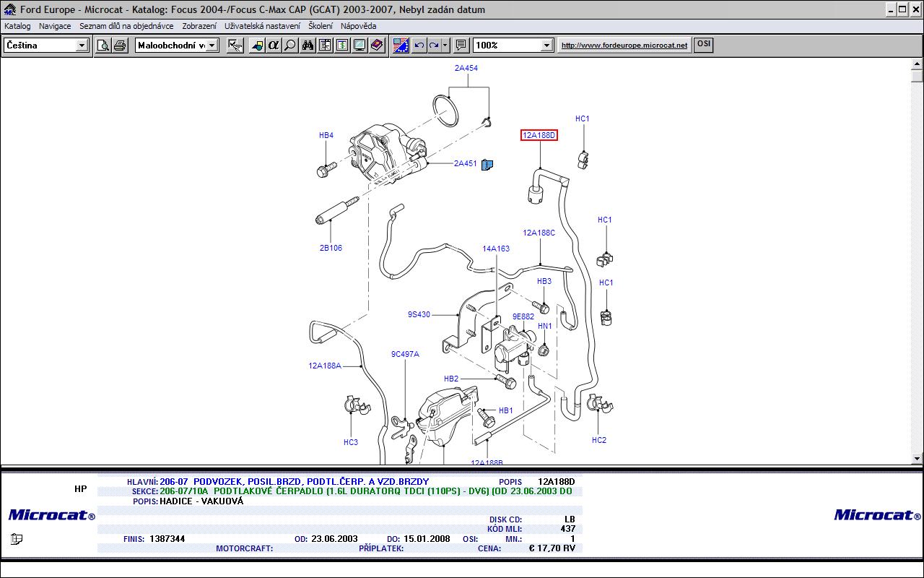Click the speech bubble notes icon
Viewport: 924px width, 578px height.
point(461,46)
